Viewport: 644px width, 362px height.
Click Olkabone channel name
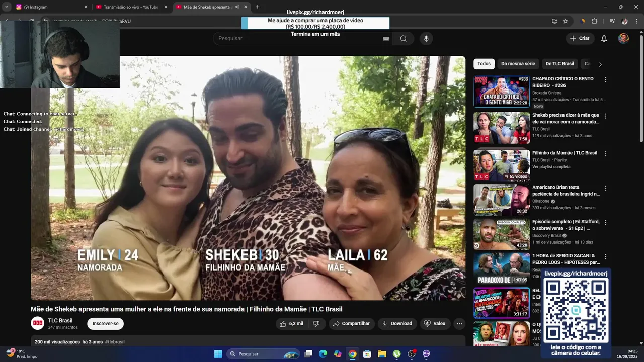point(541,201)
